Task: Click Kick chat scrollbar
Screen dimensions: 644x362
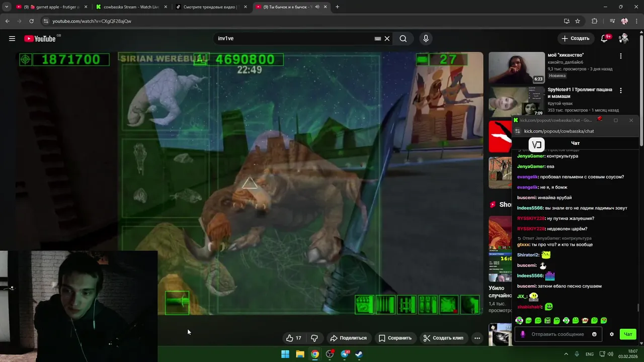Action: (638, 307)
